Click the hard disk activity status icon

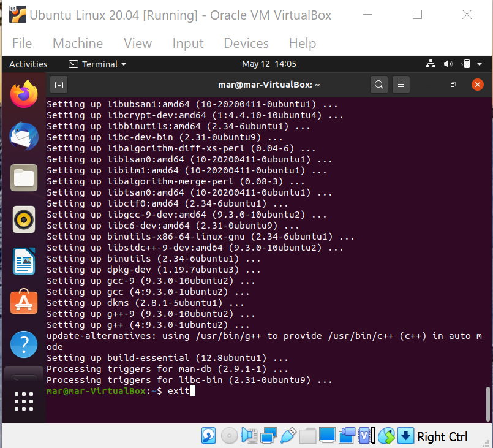point(208,436)
